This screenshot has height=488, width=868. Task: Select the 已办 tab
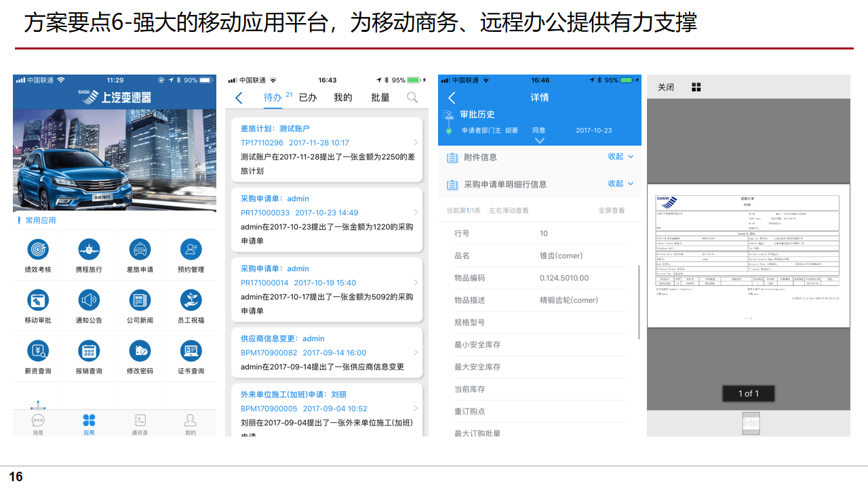coord(308,98)
